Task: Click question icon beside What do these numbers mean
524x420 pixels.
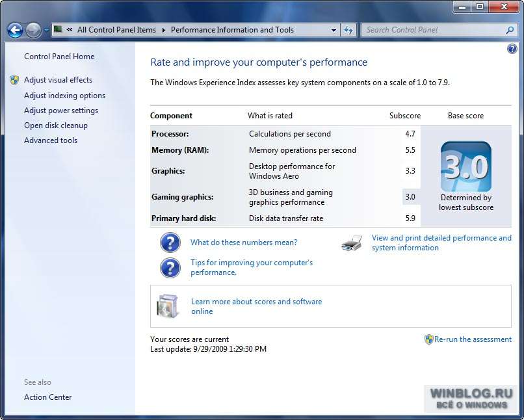Action: 170,243
